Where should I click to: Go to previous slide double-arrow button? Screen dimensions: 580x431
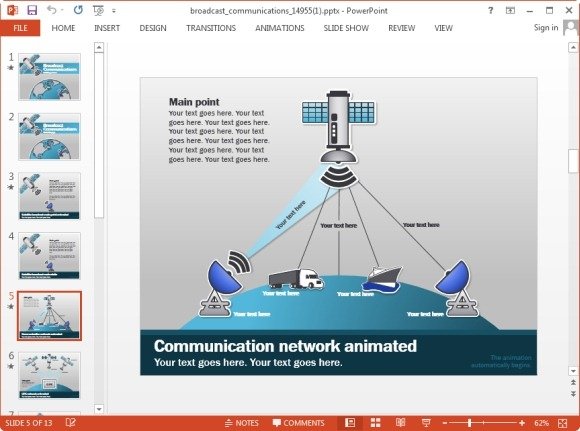pyautogui.click(x=573, y=383)
